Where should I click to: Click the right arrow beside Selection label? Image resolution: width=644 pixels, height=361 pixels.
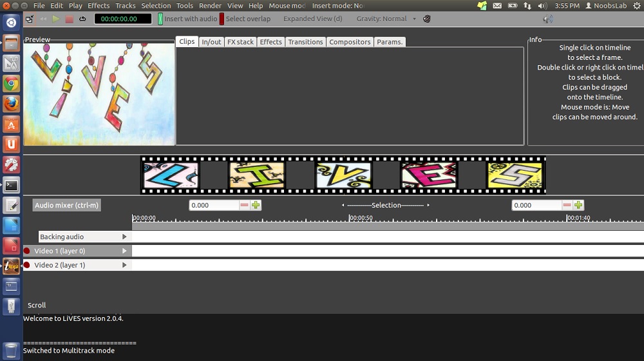pos(428,205)
